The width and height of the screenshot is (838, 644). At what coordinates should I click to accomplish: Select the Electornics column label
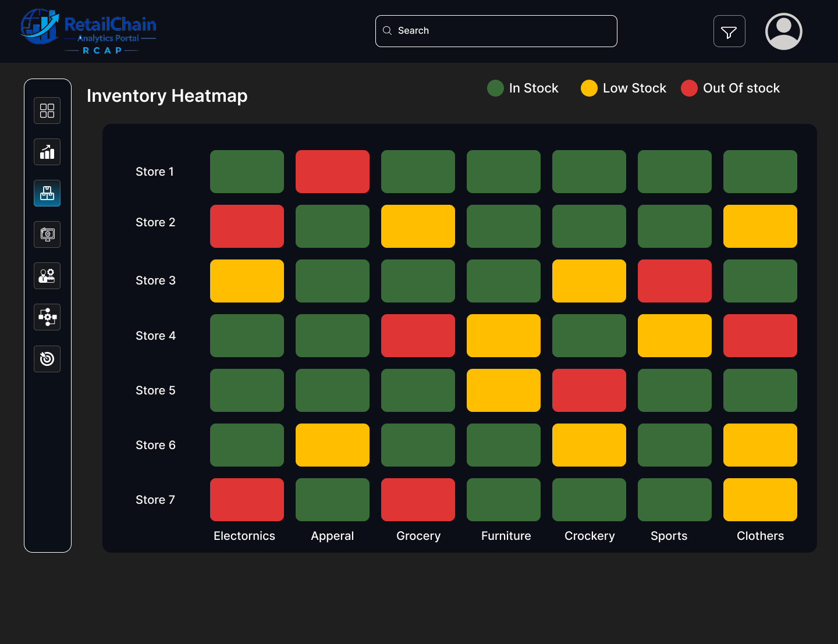244,536
